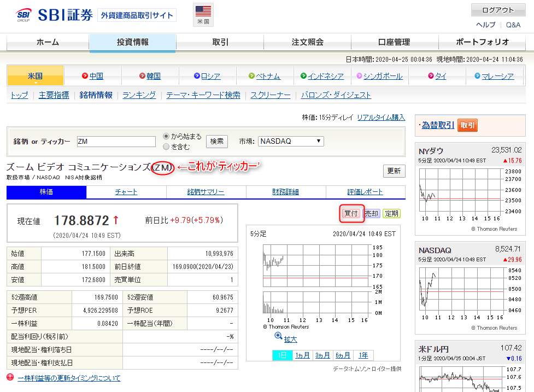
Task: Click the 買付 buy button
Action: 351,214
